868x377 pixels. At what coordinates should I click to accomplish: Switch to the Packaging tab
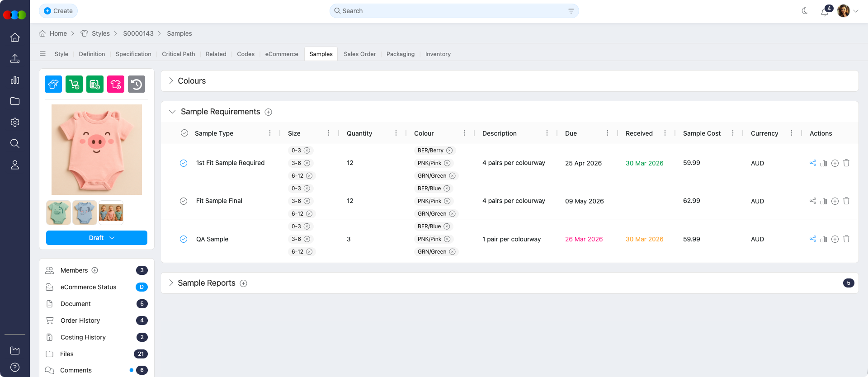401,54
